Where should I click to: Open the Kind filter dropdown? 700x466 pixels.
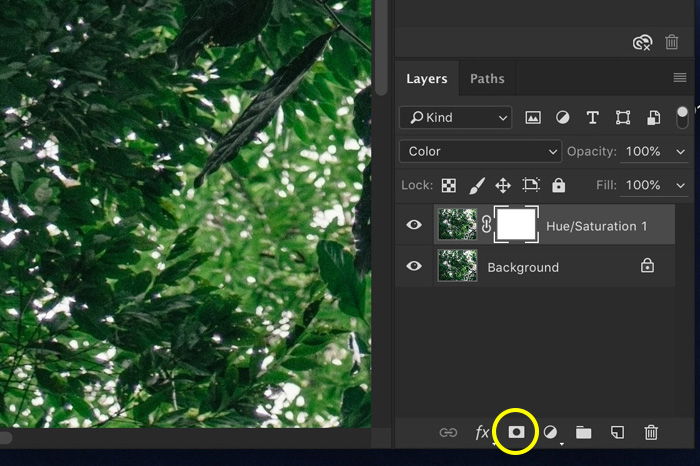pos(455,117)
